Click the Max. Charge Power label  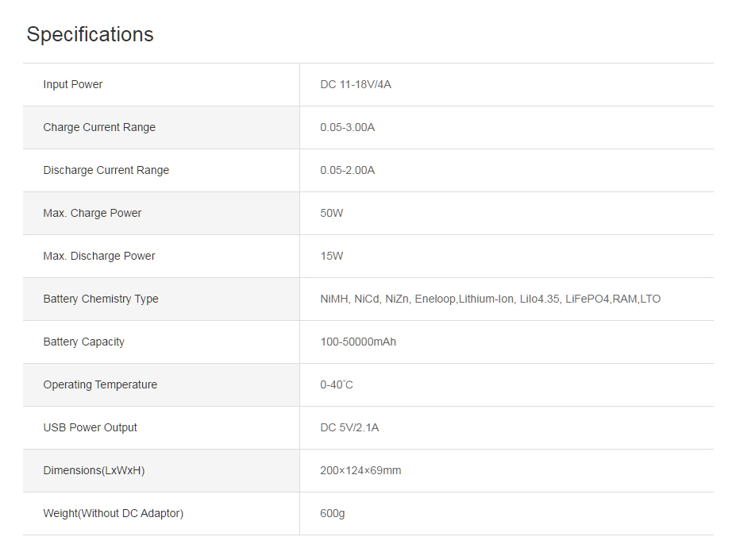(x=92, y=214)
